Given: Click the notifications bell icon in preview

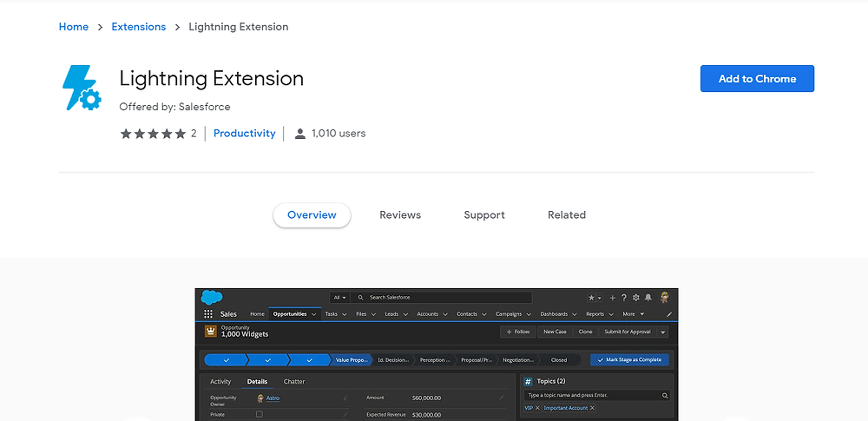Looking at the screenshot, I should click(648, 298).
